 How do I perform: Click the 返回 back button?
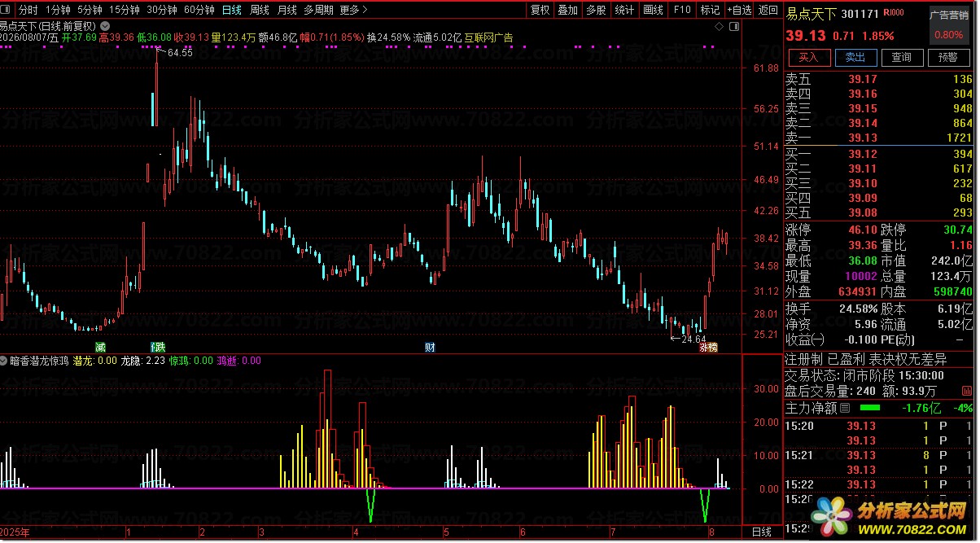point(768,10)
